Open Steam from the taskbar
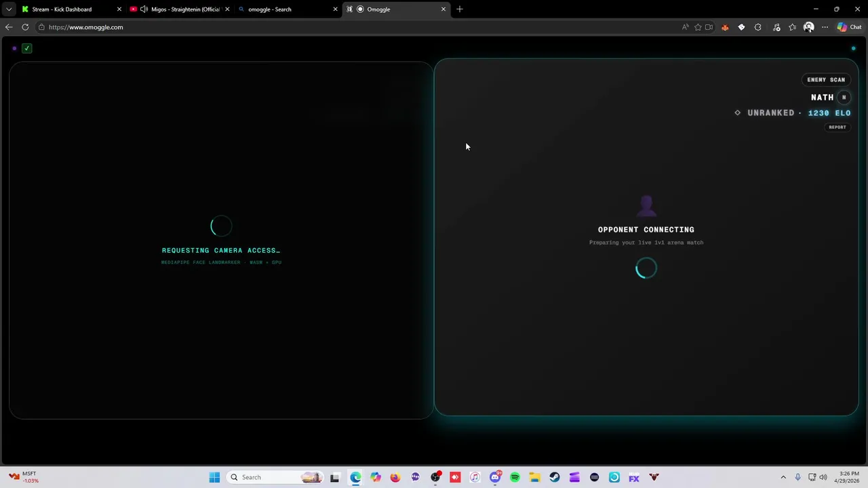The width and height of the screenshot is (868, 488). [555, 477]
